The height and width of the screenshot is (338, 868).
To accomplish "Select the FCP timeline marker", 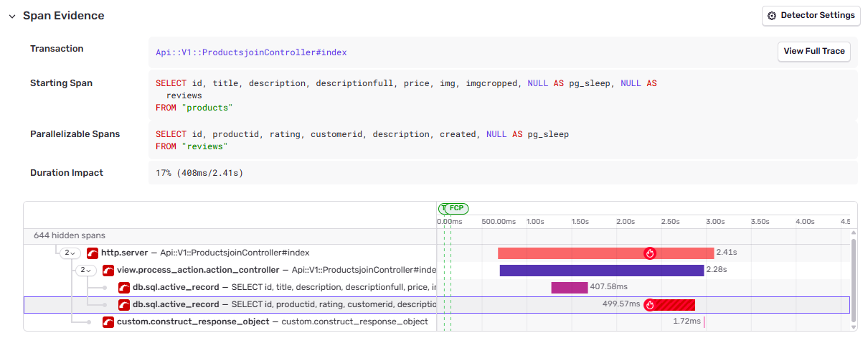I will (x=457, y=208).
